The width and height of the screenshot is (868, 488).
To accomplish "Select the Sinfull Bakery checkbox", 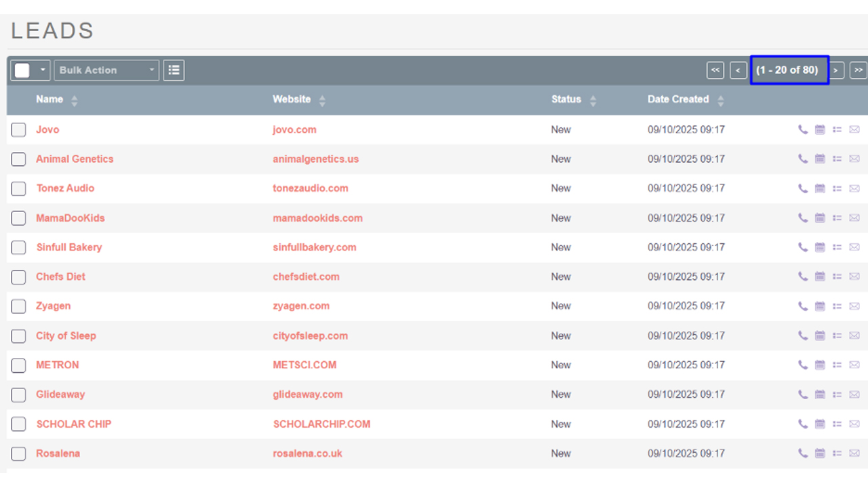I will (18, 247).
